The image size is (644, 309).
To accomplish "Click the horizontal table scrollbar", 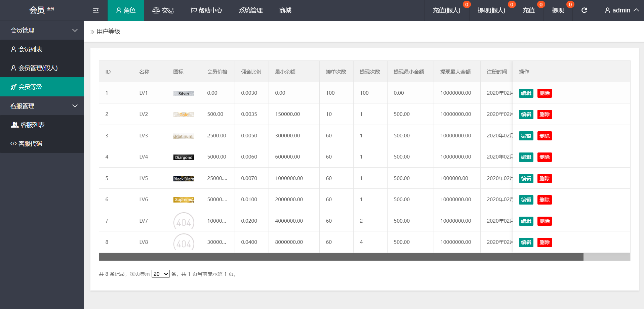I will (341, 257).
